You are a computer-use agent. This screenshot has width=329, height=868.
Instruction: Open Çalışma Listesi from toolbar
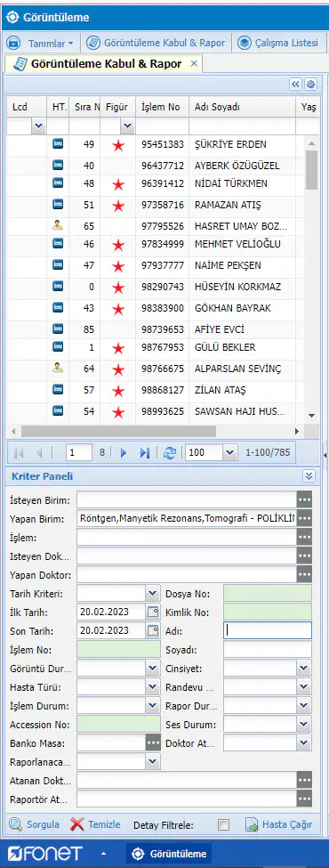click(x=278, y=44)
